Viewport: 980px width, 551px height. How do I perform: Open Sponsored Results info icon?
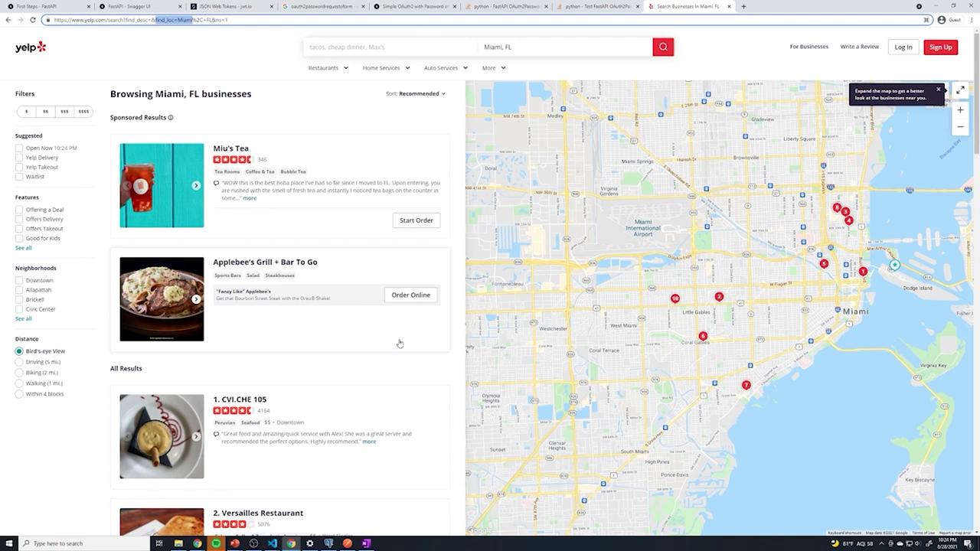[171, 118]
